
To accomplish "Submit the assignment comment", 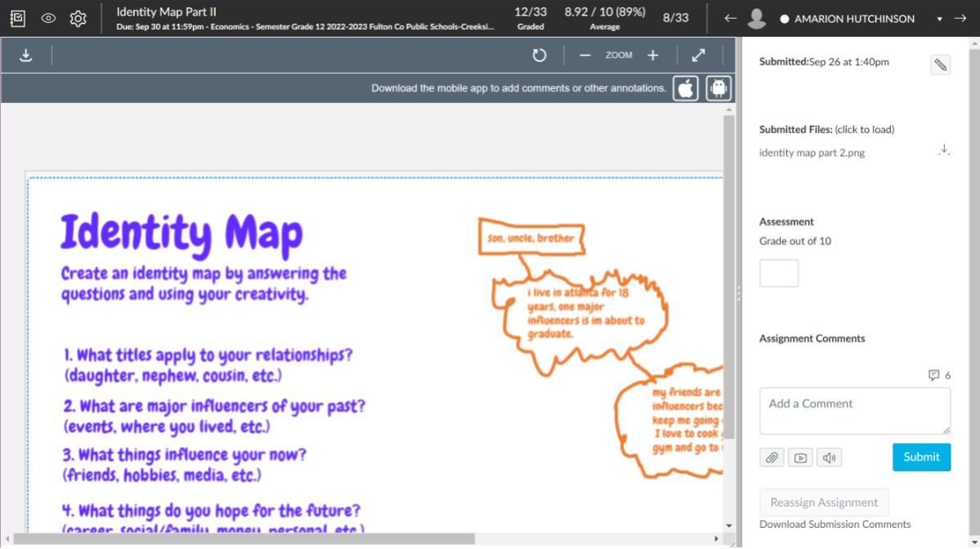I will tap(921, 457).
